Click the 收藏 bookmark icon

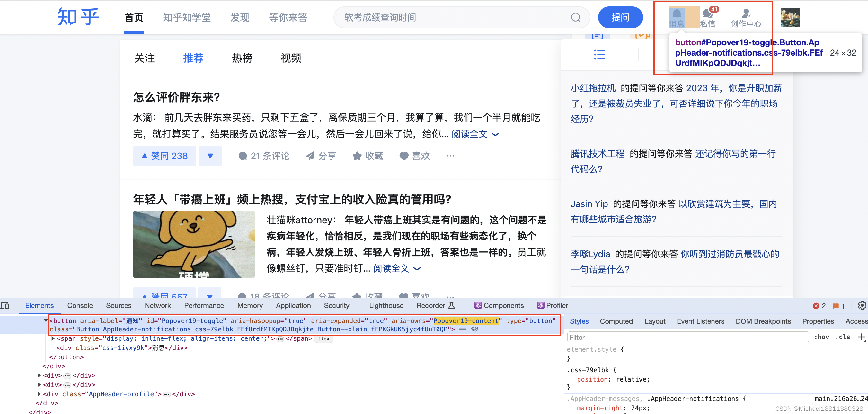[x=357, y=156]
